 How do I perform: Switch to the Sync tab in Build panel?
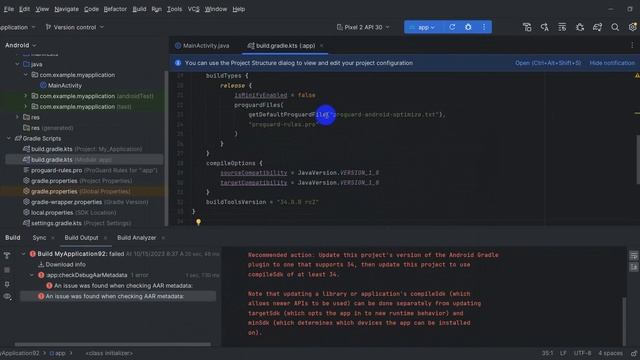coord(39,238)
